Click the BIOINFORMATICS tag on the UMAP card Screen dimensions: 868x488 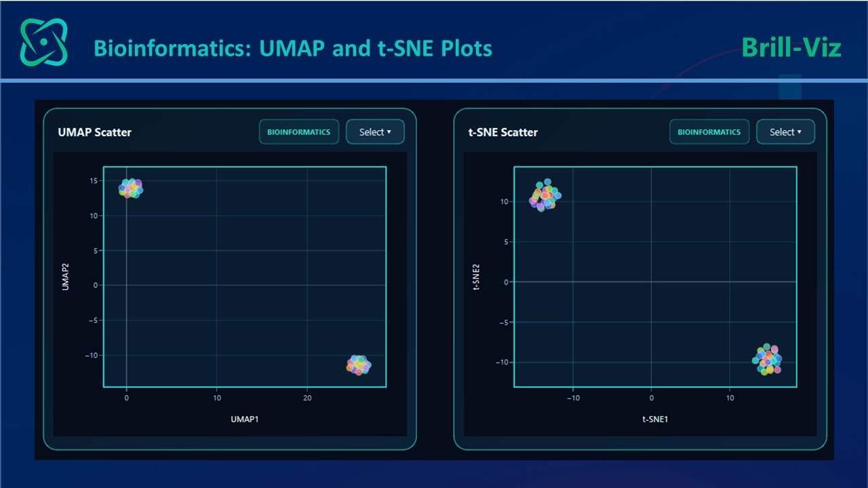[x=298, y=132]
